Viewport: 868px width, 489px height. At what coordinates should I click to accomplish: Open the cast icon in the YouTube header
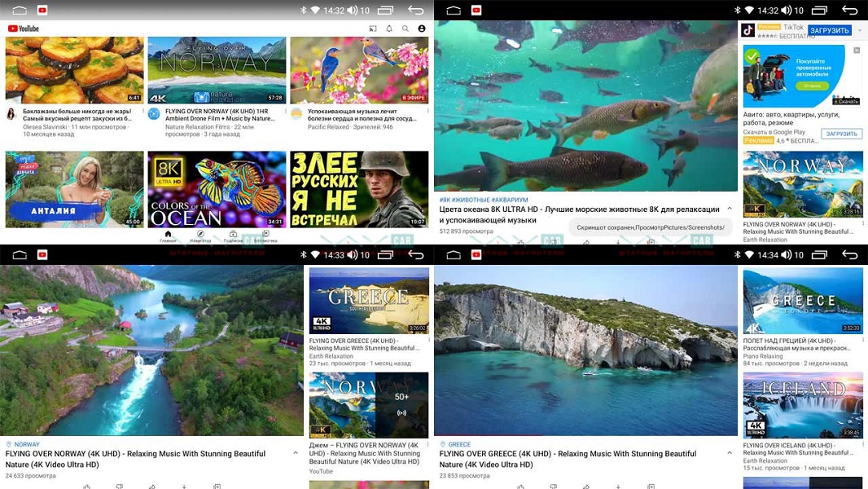pos(373,29)
